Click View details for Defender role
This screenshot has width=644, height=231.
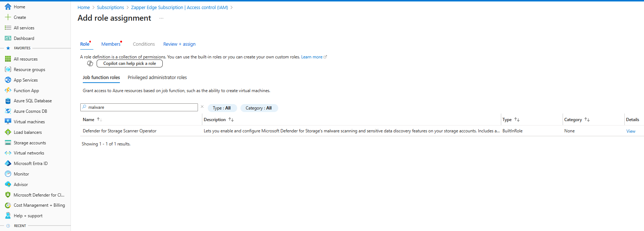pos(631,131)
